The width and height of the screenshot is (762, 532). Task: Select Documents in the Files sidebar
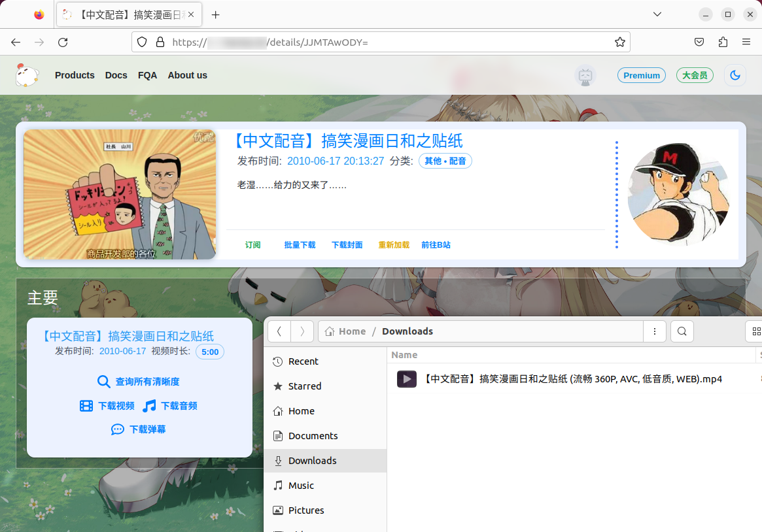coord(325,436)
